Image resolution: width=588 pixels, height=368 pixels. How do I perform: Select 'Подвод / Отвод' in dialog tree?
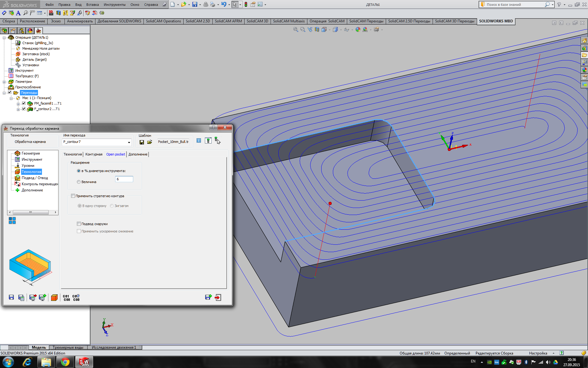[35, 178]
